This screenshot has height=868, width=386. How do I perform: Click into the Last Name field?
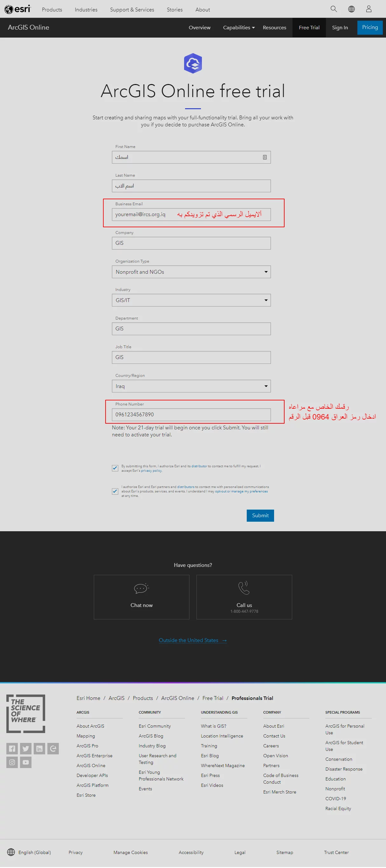[191, 186]
